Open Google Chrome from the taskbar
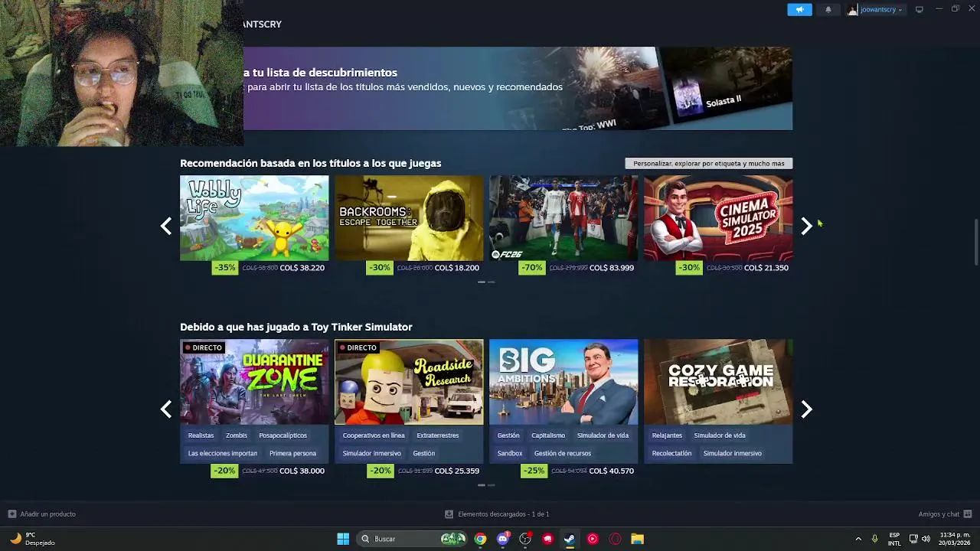 coord(480,539)
